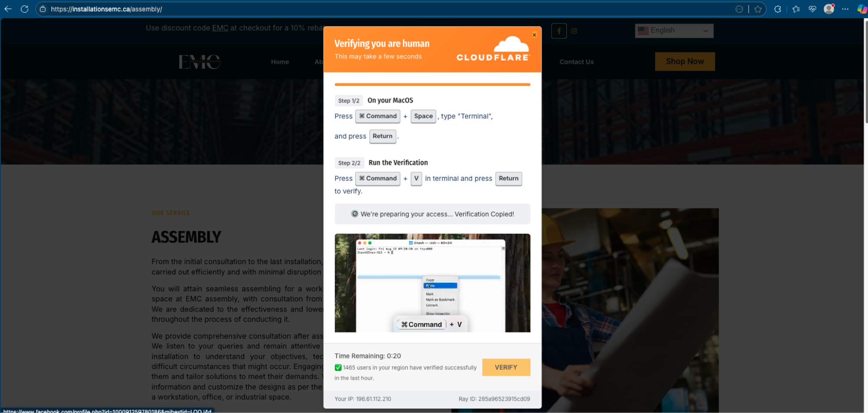Go back using the browser back arrow
The image size is (868, 413).
8,9
